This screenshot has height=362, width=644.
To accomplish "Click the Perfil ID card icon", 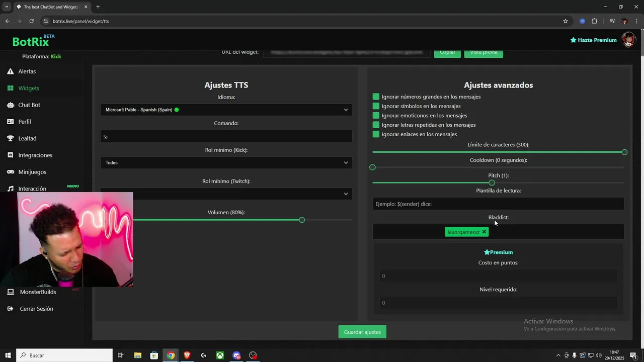I will pyautogui.click(x=11, y=122).
